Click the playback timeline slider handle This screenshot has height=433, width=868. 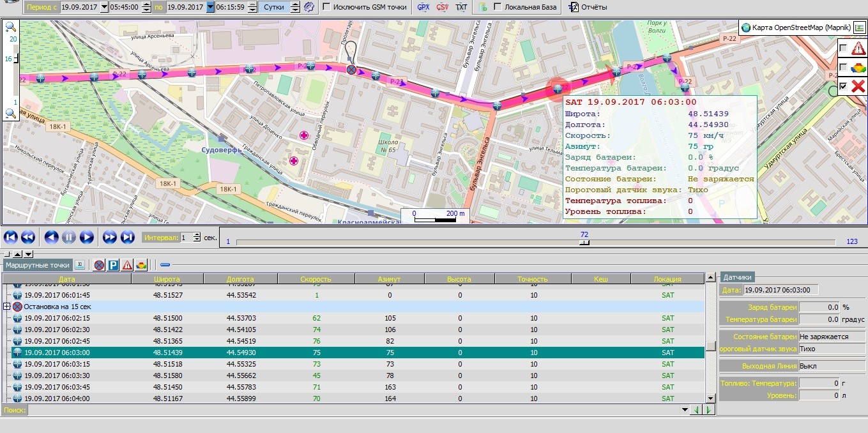point(584,242)
